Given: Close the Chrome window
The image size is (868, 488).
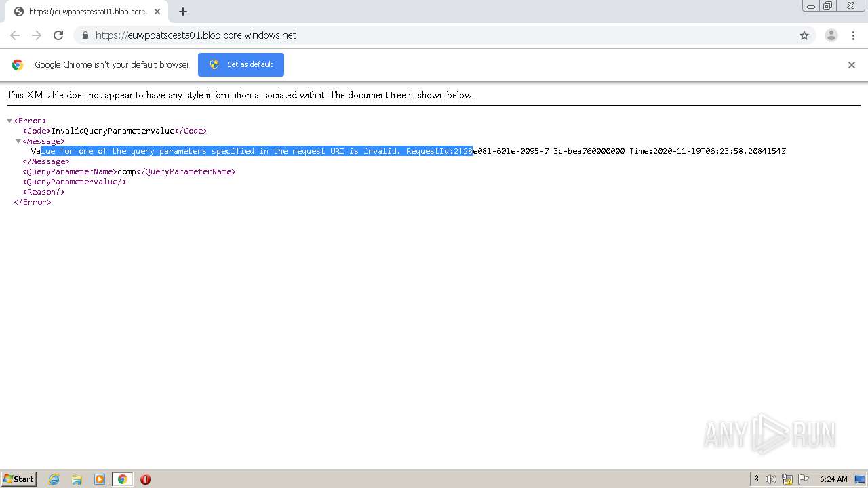Looking at the screenshot, I should point(850,5).
